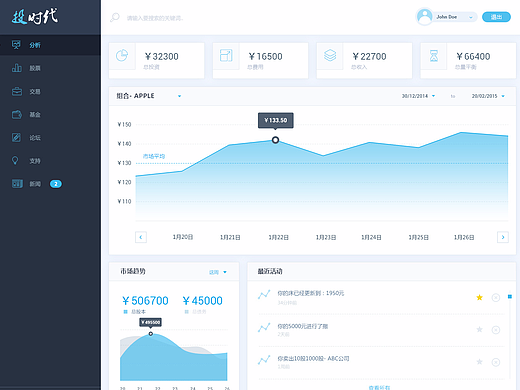Click the hourglass icon beside ¥66400
This screenshot has height=390, width=520.
click(x=434, y=56)
